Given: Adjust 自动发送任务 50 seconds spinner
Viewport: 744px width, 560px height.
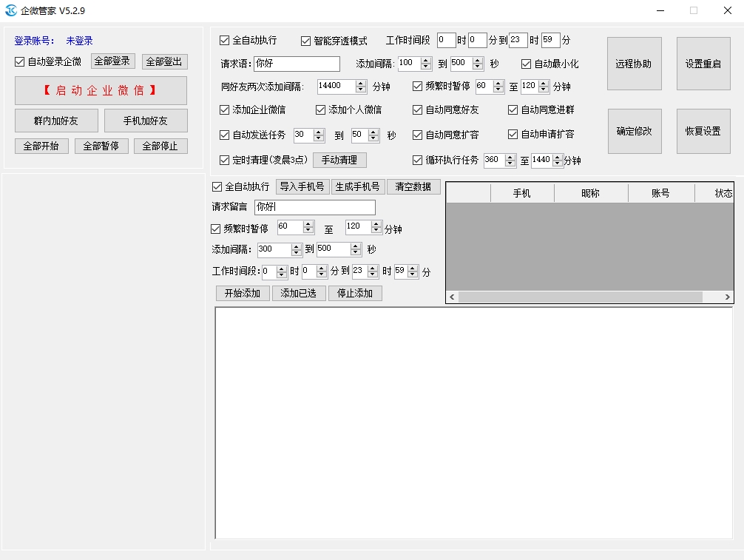Looking at the screenshot, I should tap(365, 135).
